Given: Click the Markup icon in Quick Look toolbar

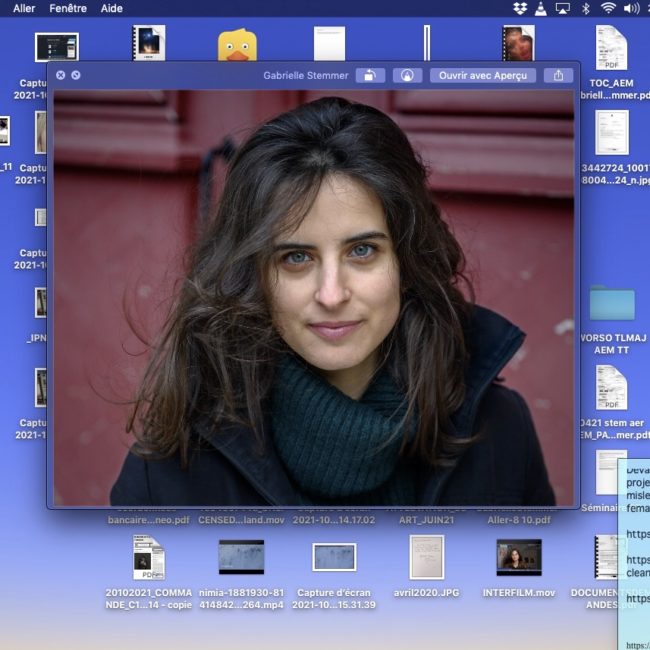Looking at the screenshot, I should coord(406,75).
